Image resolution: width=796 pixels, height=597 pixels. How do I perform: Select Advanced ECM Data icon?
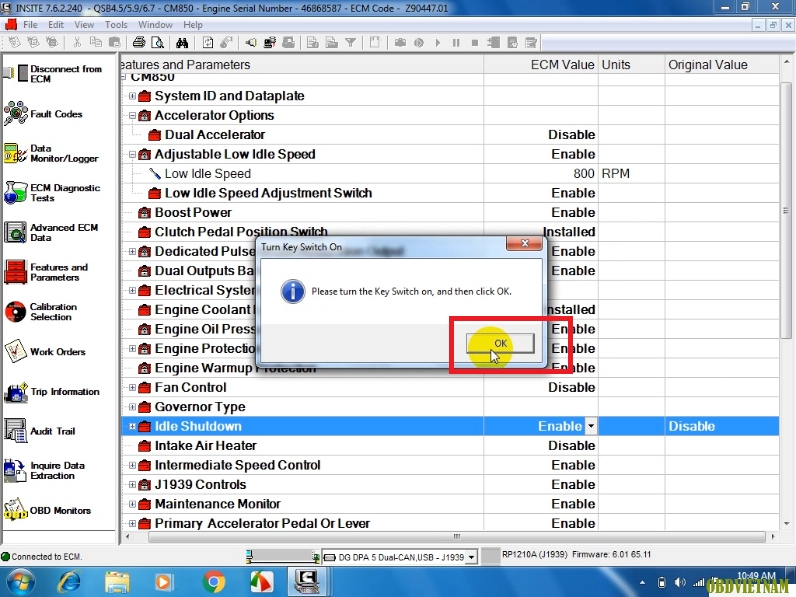16,233
